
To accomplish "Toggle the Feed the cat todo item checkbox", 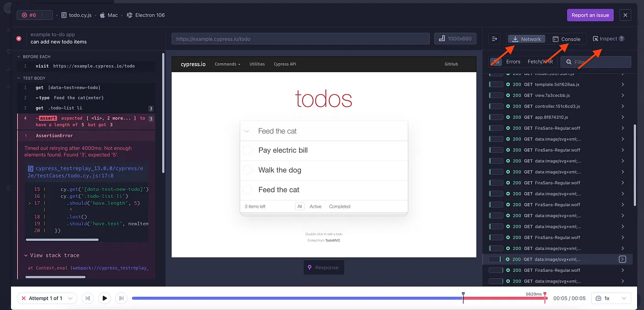I will point(247,189).
